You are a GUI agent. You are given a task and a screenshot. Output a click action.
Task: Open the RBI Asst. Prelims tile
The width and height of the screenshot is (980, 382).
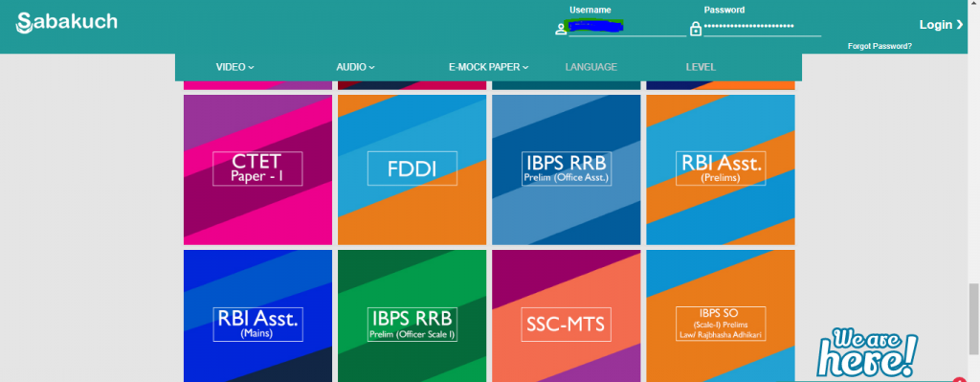[721, 169]
